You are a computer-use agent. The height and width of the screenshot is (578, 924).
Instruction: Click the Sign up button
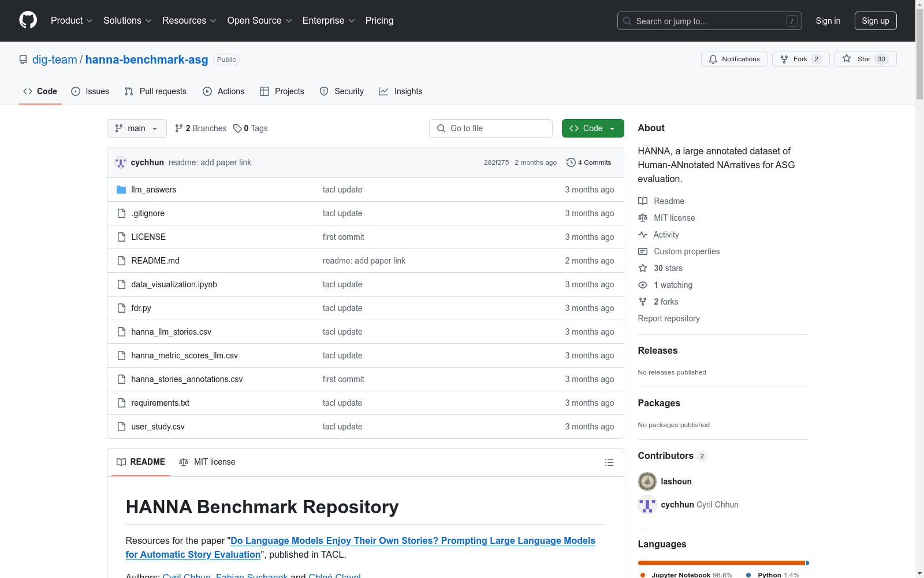pyautogui.click(x=875, y=21)
